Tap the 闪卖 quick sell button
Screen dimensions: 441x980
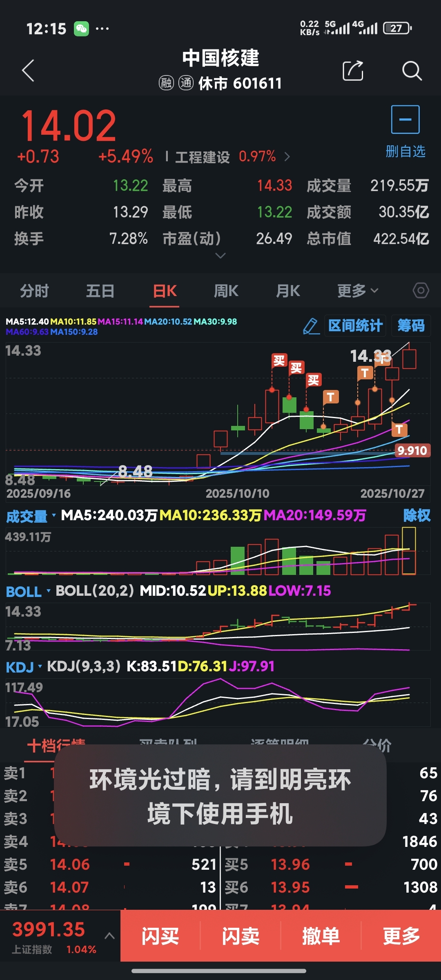241,936
